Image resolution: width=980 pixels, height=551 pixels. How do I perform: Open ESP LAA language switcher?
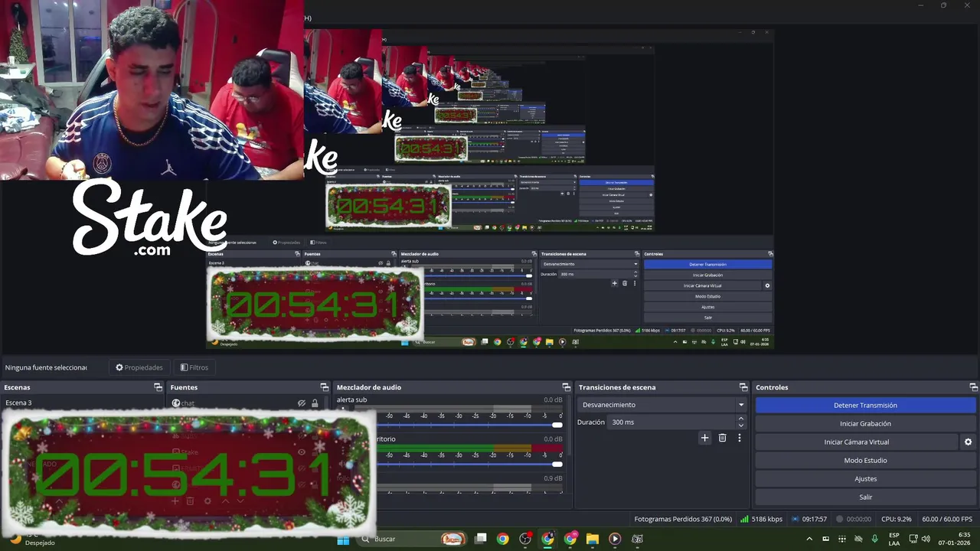[894, 539]
